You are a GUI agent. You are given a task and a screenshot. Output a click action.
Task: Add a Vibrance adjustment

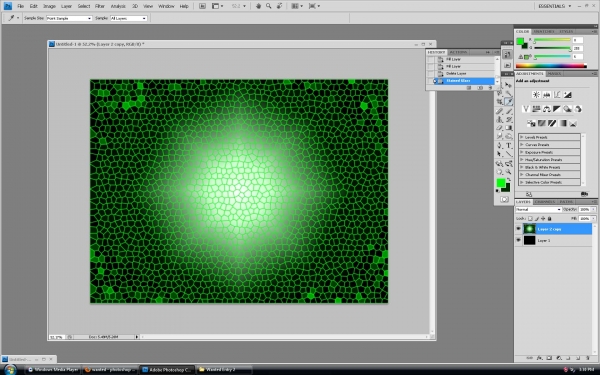click(x=526, y=109)
